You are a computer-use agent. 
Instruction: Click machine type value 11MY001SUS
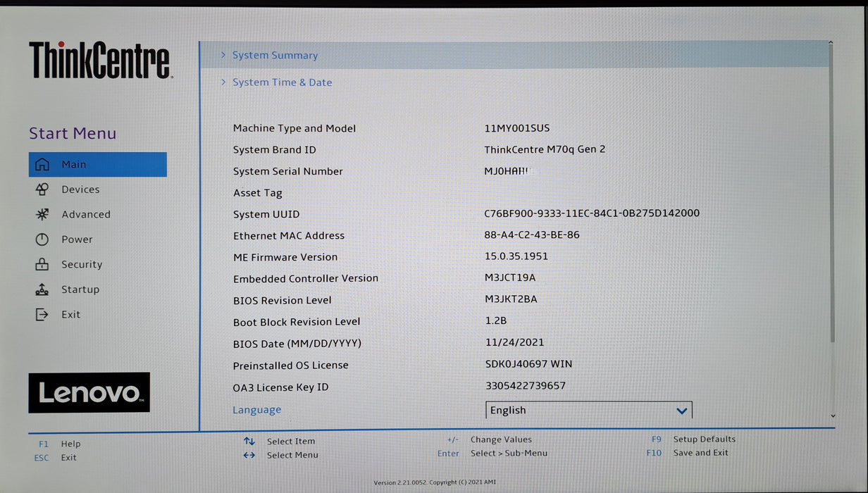[516, 128]
